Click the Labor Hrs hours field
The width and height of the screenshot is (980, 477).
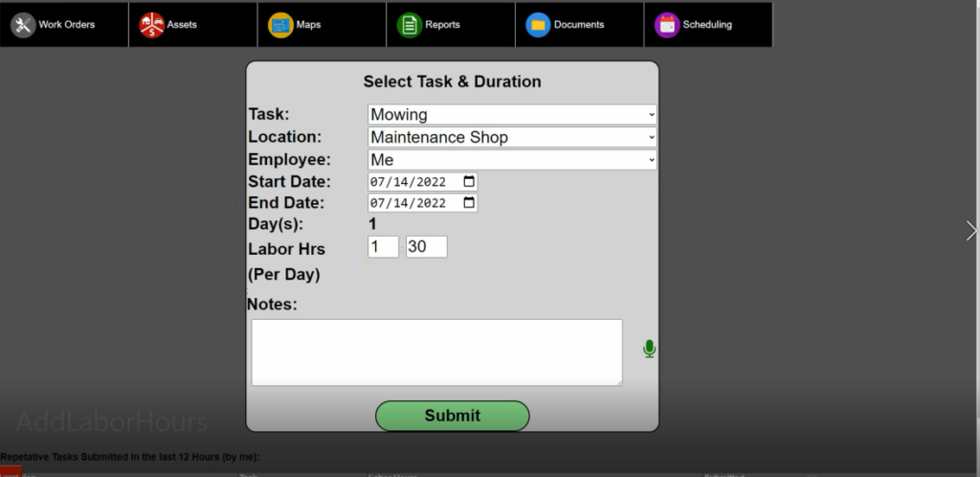point(383,247)
